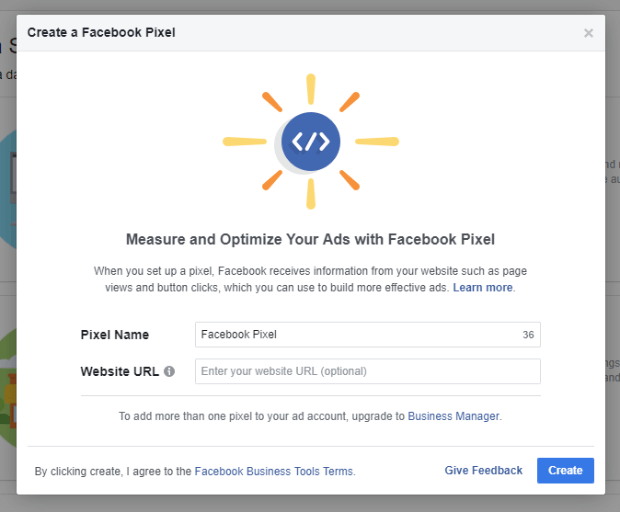Click the Create a Facebook Pixel title bar

click(311, 33)
